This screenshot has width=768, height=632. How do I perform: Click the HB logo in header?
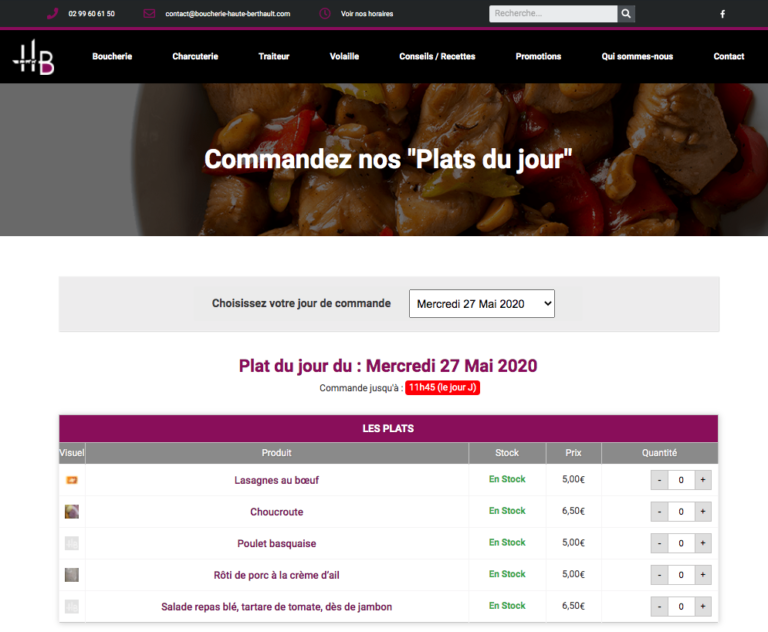pyautogui.click(x=33, y=58)
